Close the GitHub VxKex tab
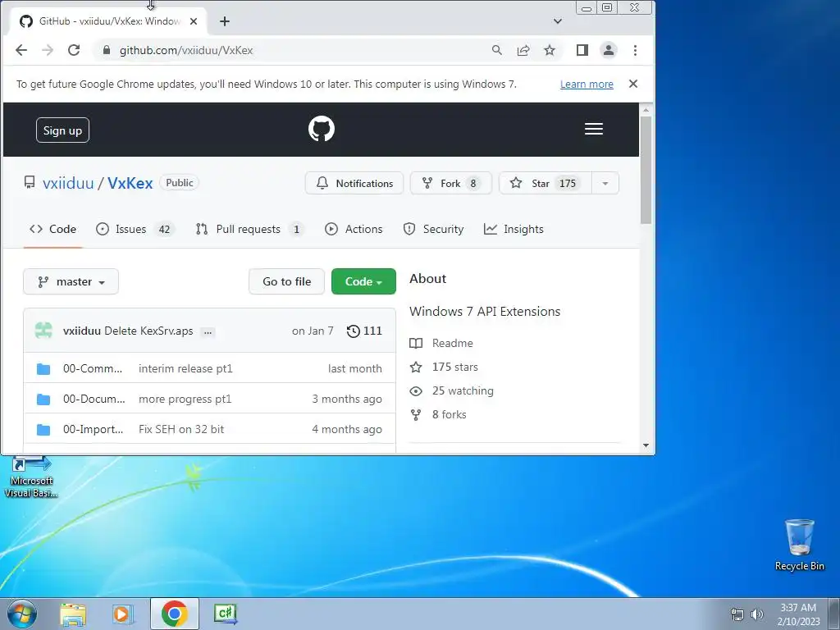 (194, 21)
